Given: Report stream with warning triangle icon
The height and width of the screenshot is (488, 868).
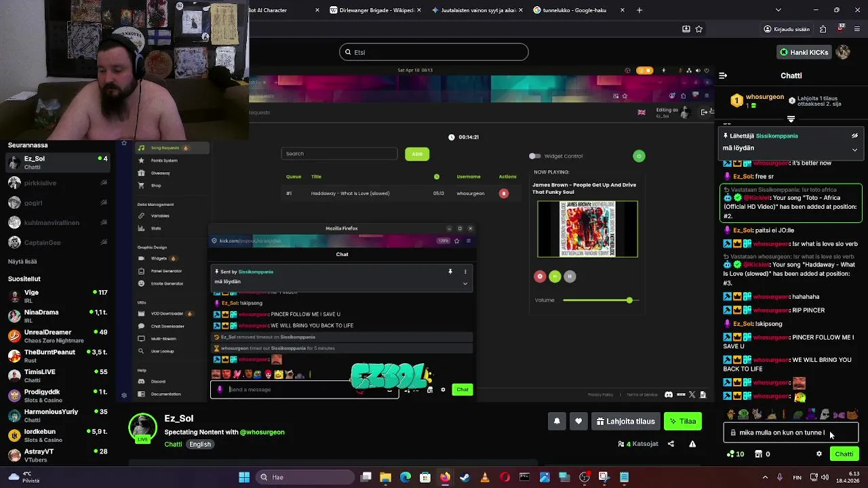Looking at the screenshot, I should point(692,444).
